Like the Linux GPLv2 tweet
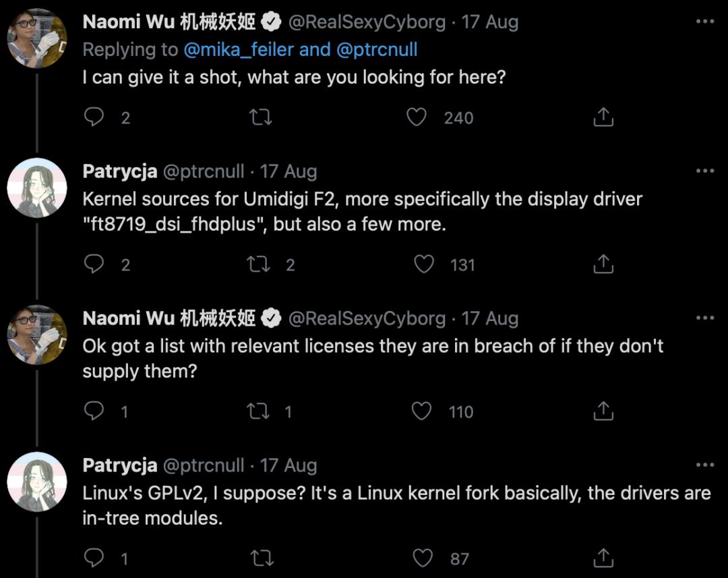Viewport: 728px width, 578px height. coord(423,558)
